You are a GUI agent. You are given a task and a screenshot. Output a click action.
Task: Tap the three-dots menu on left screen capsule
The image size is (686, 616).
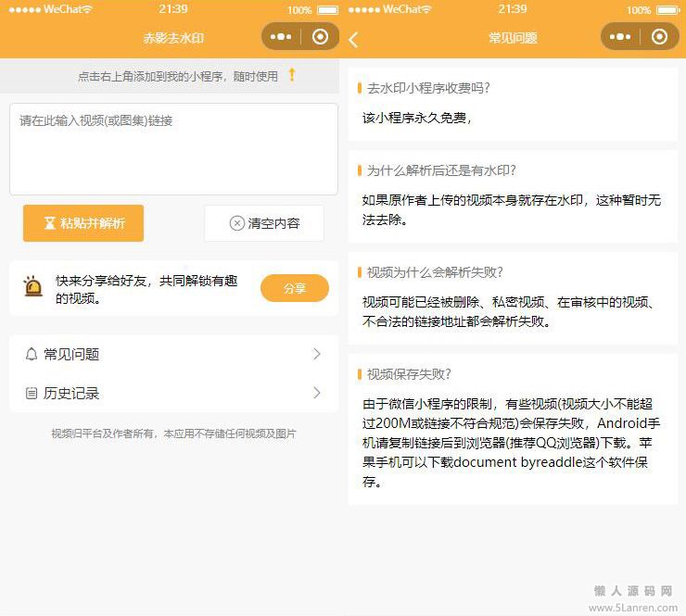(x=282, y=37)
